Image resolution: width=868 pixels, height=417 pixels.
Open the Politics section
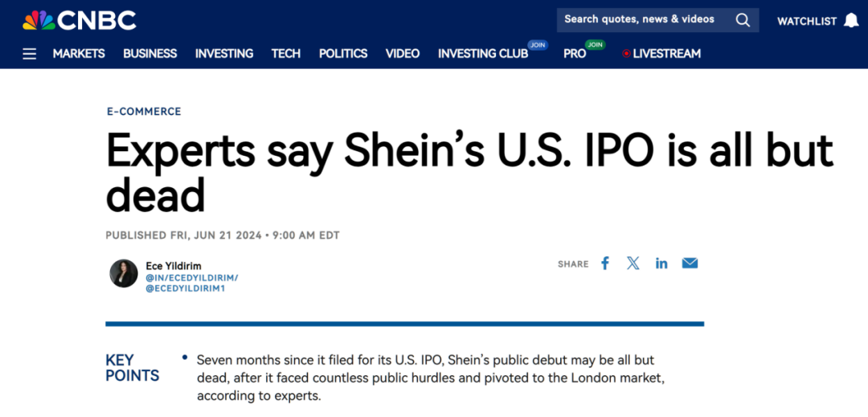pyautogui.click(x=343, y=54)
